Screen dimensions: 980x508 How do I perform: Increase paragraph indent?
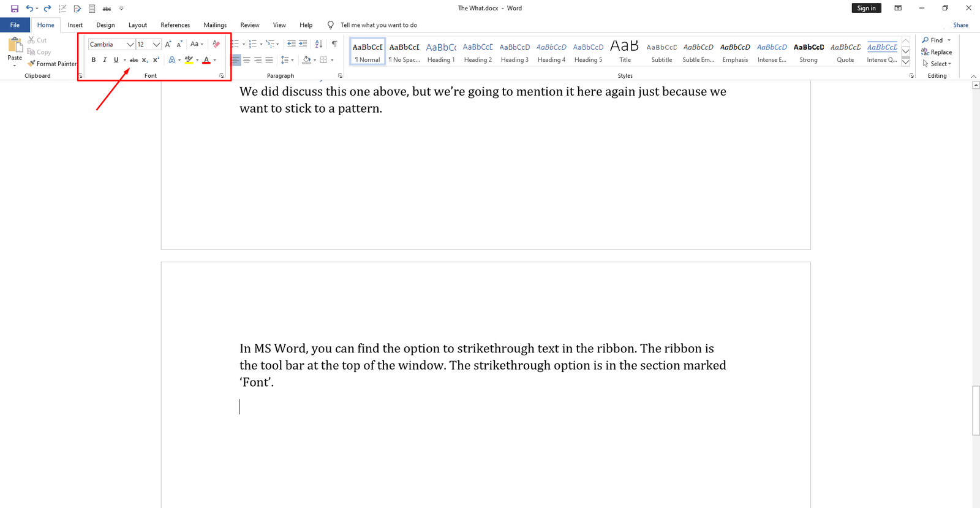point(303,44)
